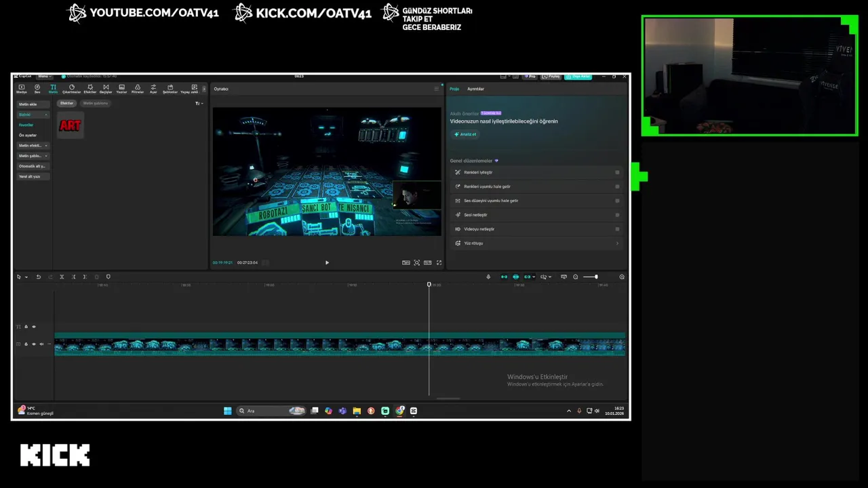868x488 pixels.
Task: Undo the last edit in timeline
Action: [x=38, y=277]
